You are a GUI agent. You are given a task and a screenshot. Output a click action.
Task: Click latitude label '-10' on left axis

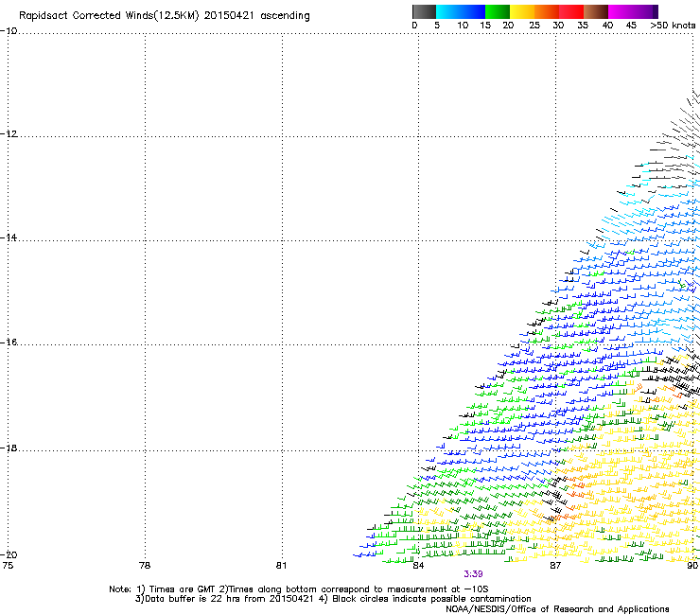9,31
